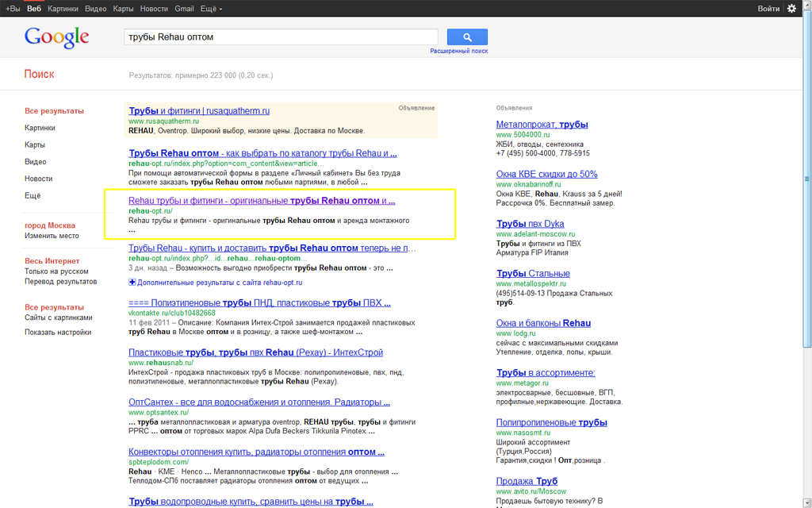The height and width of the screenshot is (508, 812).
Task: Click the results count text
Action: 201,75
